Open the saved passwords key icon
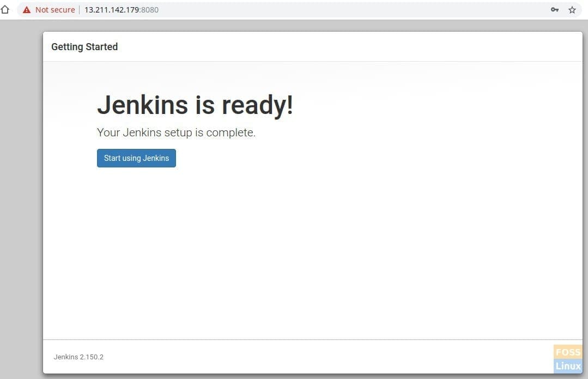 pos(555,10)
